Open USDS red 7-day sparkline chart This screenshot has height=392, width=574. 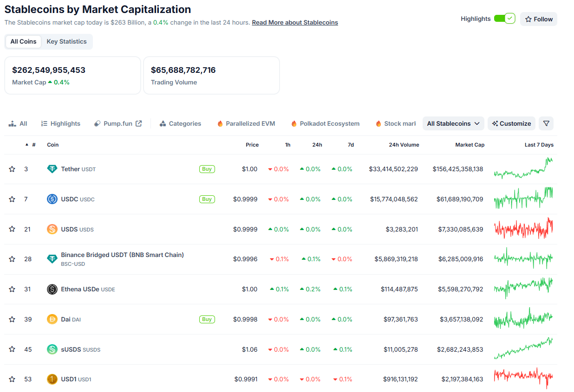coord(523,228)
